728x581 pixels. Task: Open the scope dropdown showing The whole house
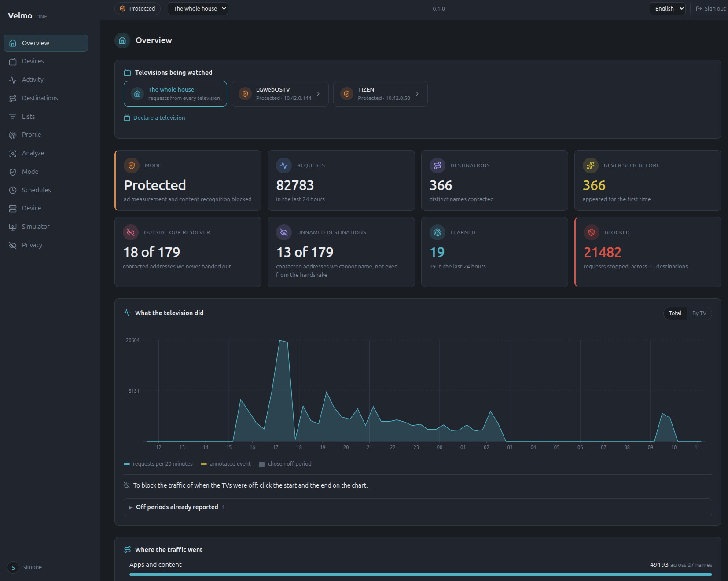(x=198, y=8)
